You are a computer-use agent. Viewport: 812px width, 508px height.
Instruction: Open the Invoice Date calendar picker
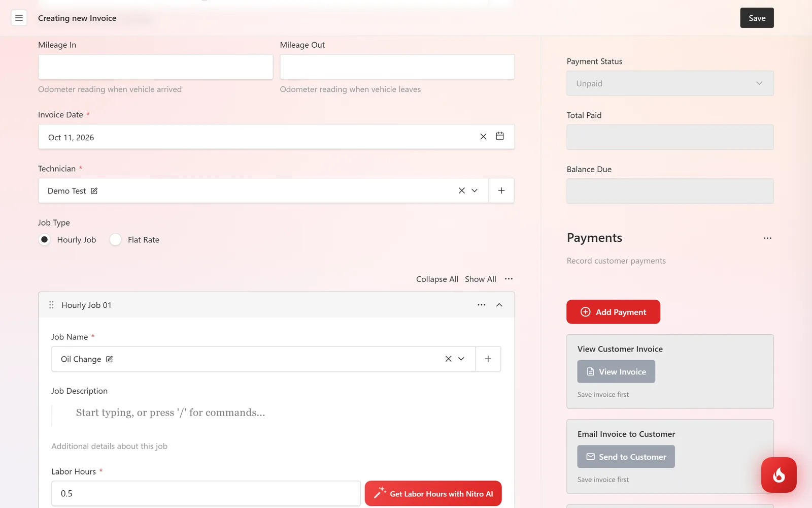pyautogui.click(x=500, y=136)
